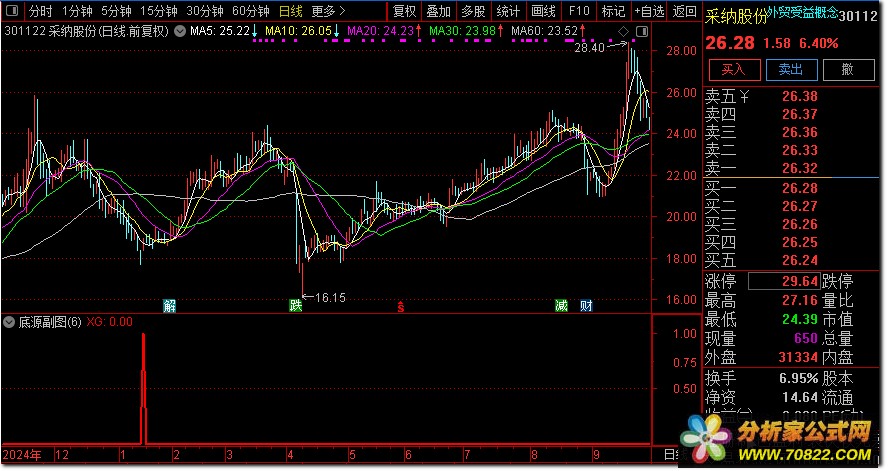Viewport: 888px width, 471px height.
Task: Click the 减 marker icon
Action: tap(561, 306)
